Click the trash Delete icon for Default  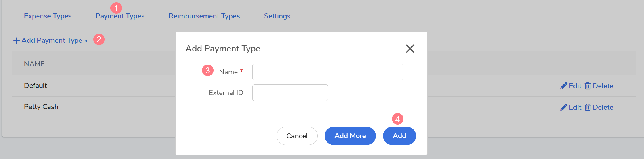(x=588, y=86)
